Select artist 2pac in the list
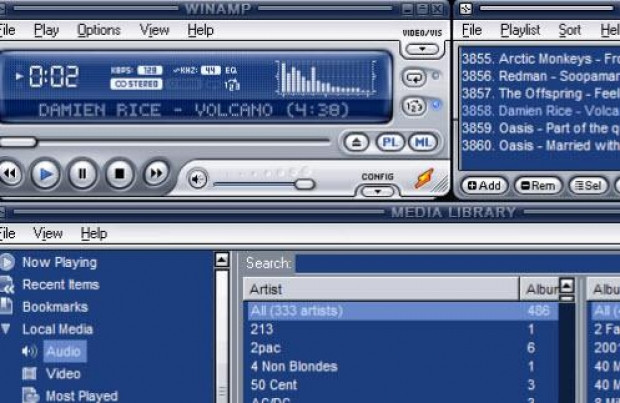Image resolution: width=620 pixels, height=403 pixels. 401,348
